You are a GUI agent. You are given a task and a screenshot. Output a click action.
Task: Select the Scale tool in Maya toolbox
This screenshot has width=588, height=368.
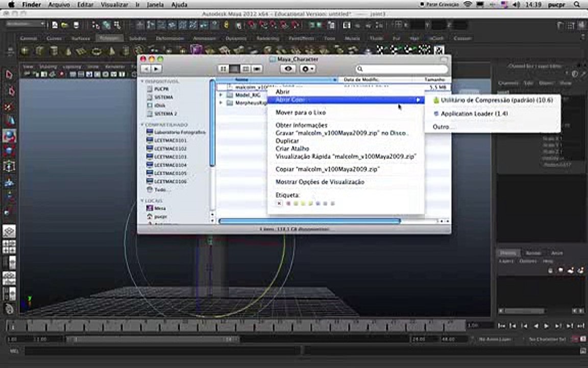click(9, 151)
